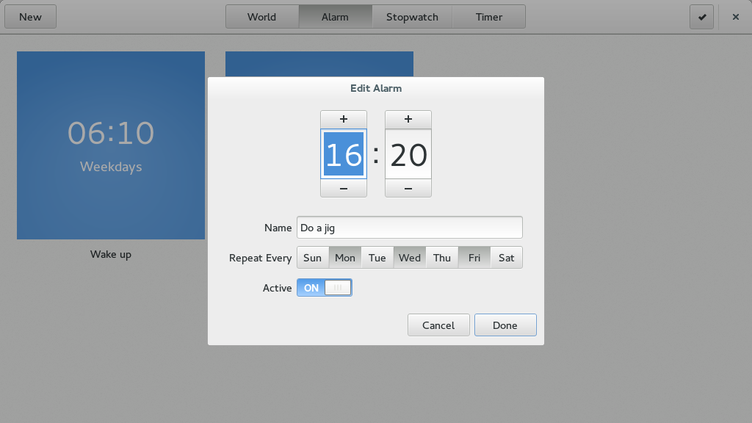This screenshot has height=423, width=752.
Task: Close the Clocks window with X
Action: coord(736,17)
